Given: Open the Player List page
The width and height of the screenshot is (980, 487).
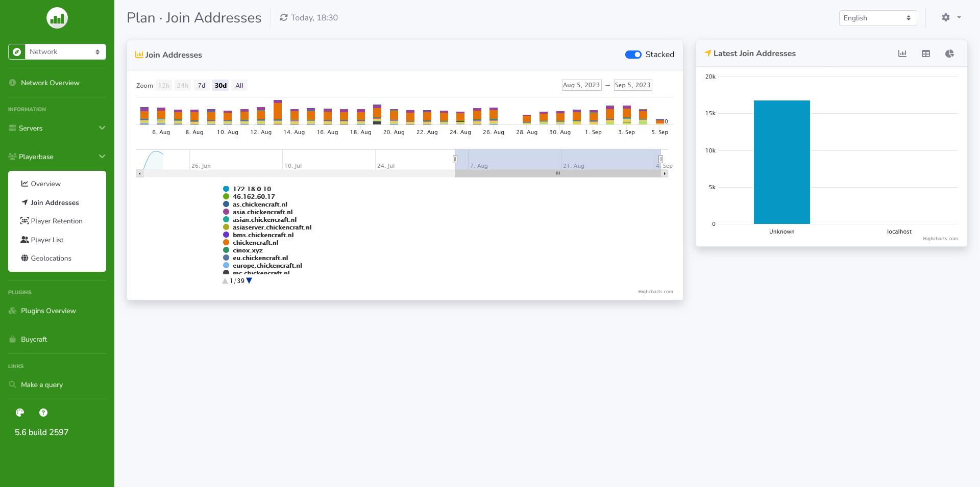Looking at the screenshot, I should (47, 240).
